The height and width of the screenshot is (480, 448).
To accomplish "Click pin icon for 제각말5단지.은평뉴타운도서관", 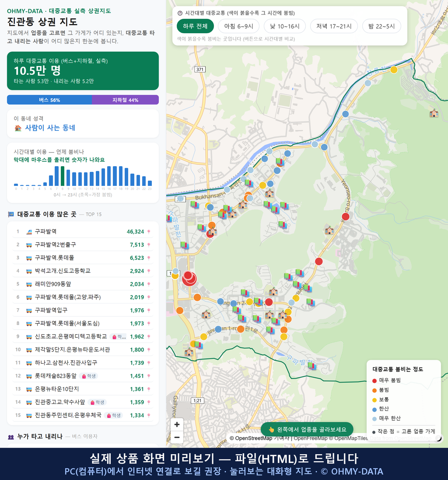I will click(x=149, y=350).
